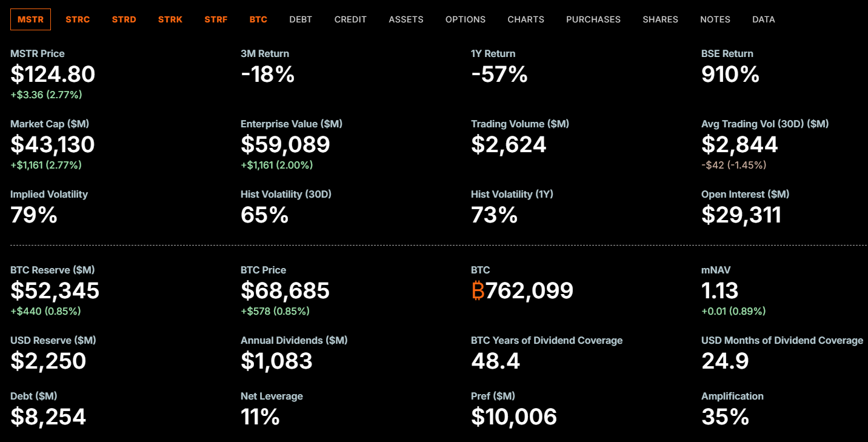Select the MSTR tab
The height and width of the screenshot is (442, 868).
30,19
